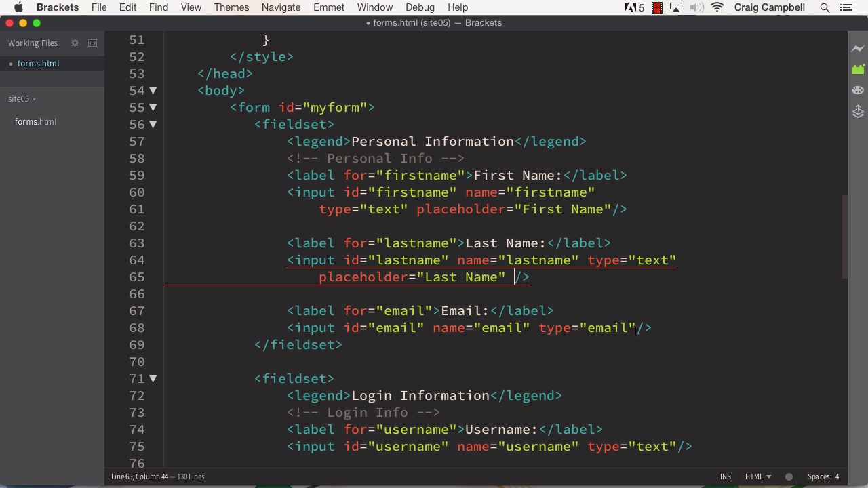Open the Window menu

pyautogui.click(x=375, y=7)
